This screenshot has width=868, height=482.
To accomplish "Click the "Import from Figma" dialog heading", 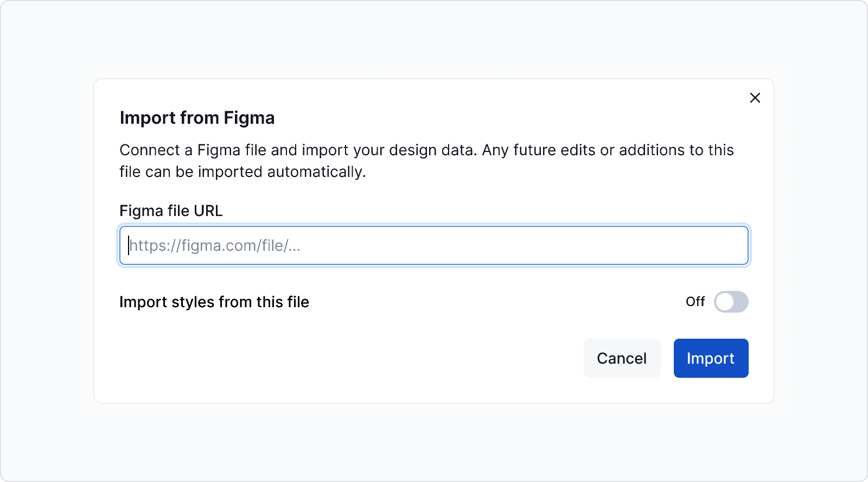I will (197, 118).
